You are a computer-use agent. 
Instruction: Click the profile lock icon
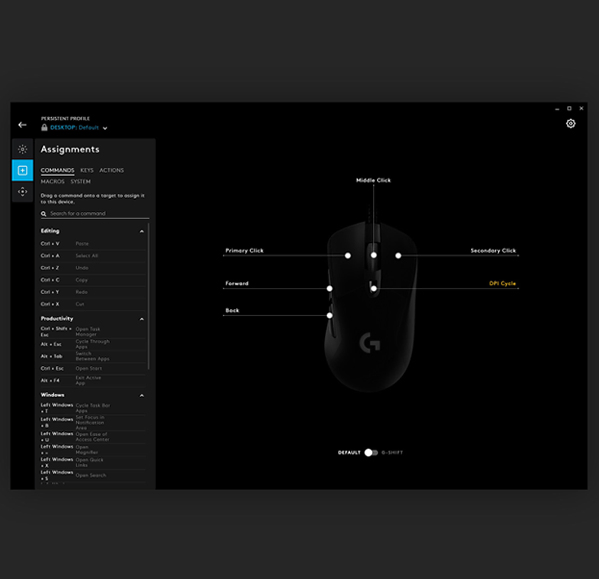(44, 128)
